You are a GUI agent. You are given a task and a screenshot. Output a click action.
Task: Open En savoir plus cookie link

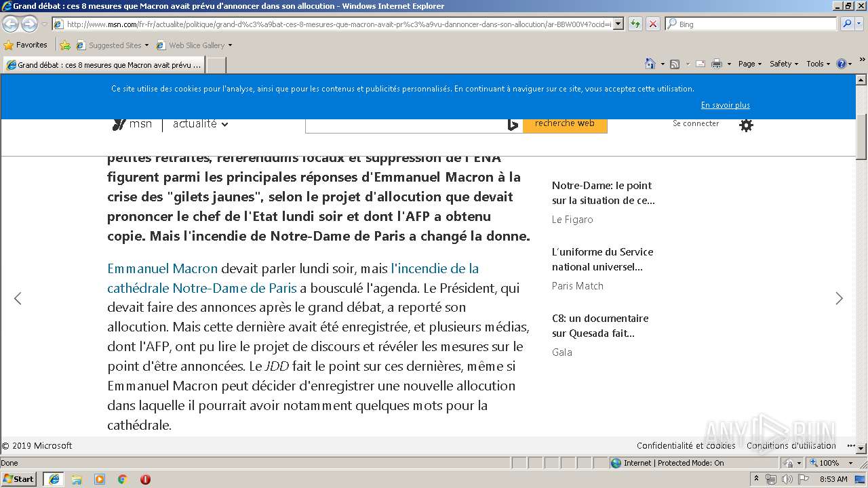tap(726, 105)
